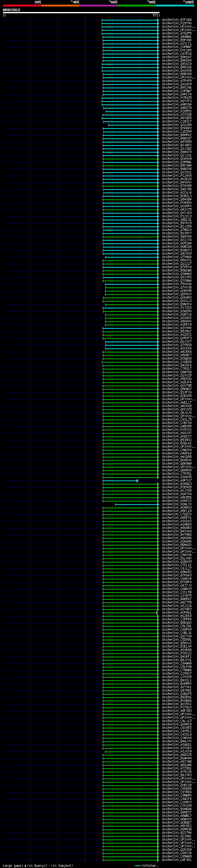Image resolution: width=197 pixels, height=868 pixels.
Task: Click the orange ~40% identity legend segment
Action: (x=60, y=6)
